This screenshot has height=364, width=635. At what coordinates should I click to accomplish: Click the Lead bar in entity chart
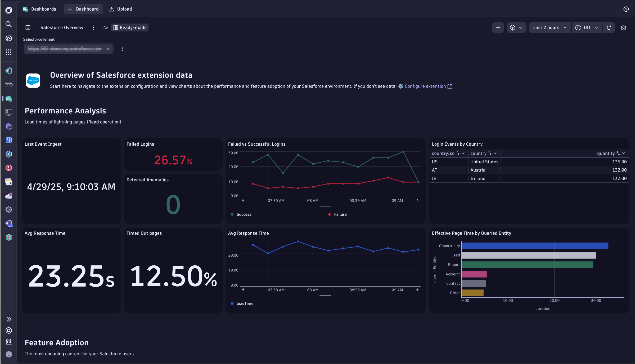pyautogui.click(x=529, y=255)
